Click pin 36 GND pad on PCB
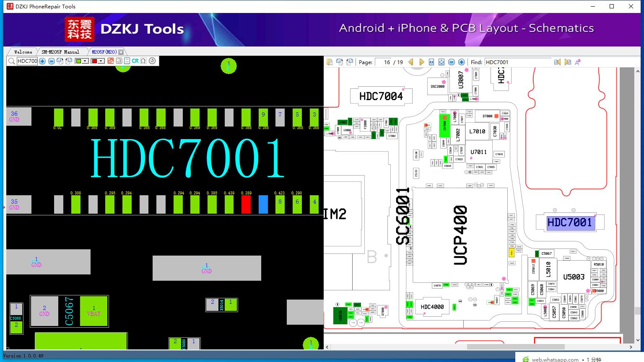 pos(18,116)
